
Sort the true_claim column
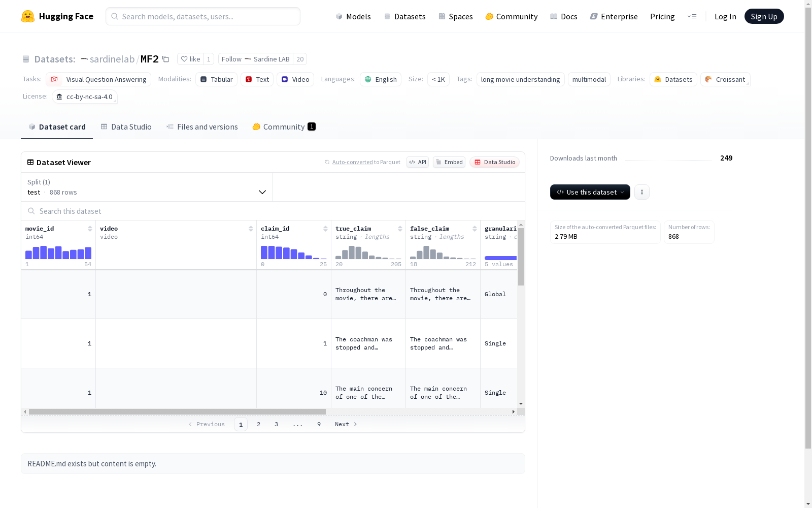click(x=400, y=229)
